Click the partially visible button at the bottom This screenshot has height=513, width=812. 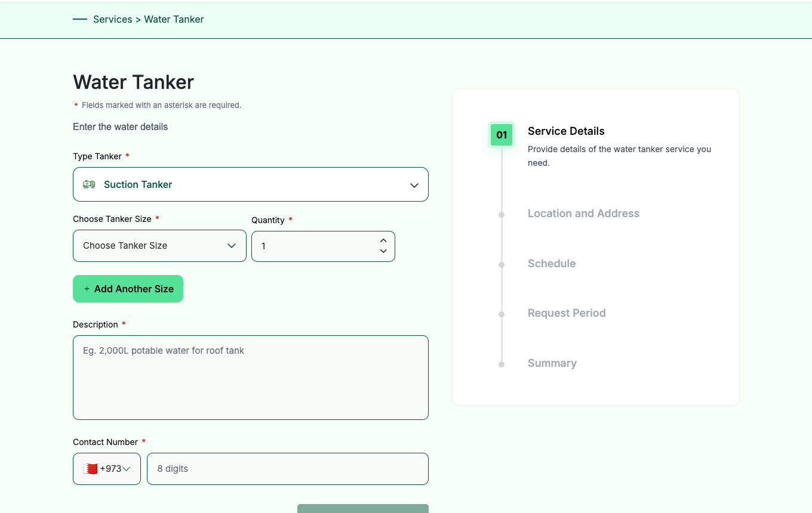(363, 508)
